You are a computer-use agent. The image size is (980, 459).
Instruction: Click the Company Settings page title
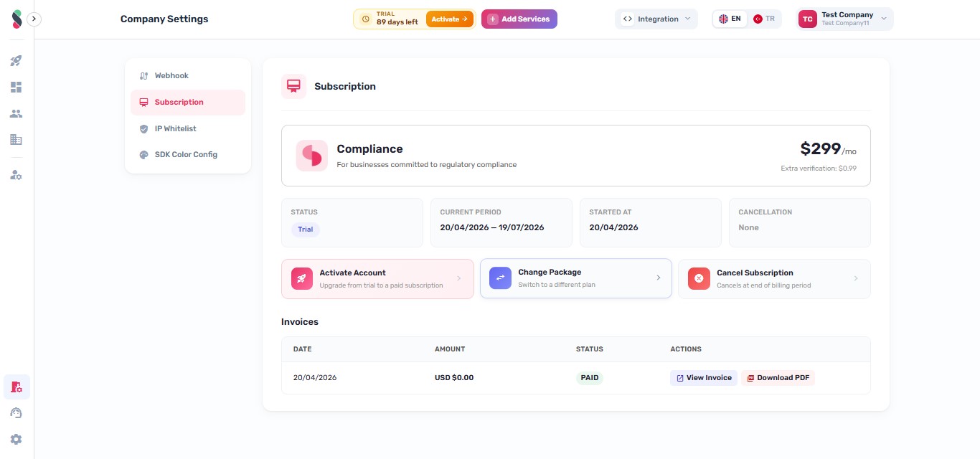(x=164, y=19)
